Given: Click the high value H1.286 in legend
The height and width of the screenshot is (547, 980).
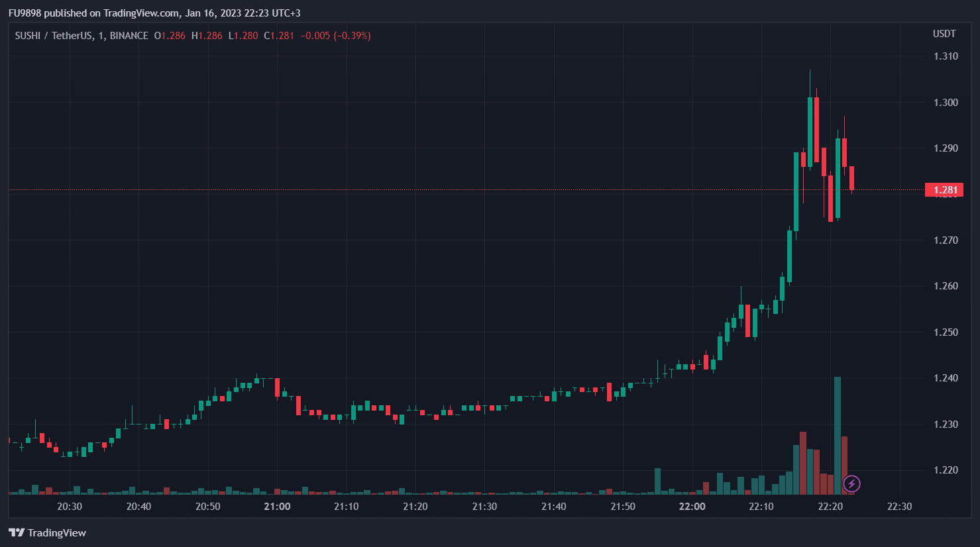Looking at the screenshot, I should pyautogui.click(x=207, y=36).
